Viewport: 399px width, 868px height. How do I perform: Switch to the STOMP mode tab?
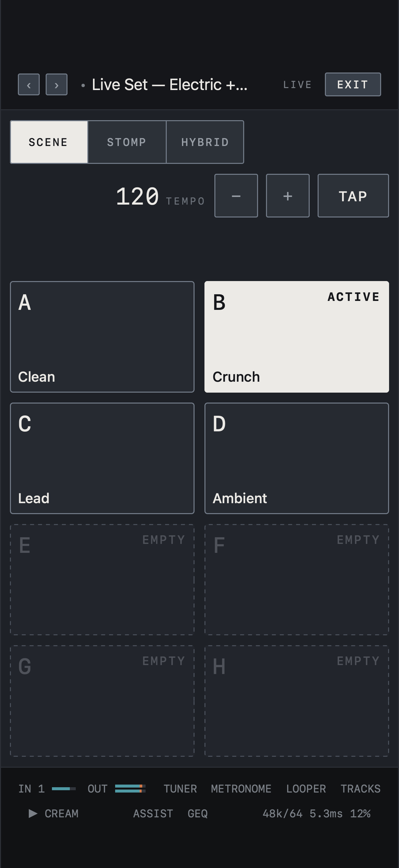pos(127,142)
